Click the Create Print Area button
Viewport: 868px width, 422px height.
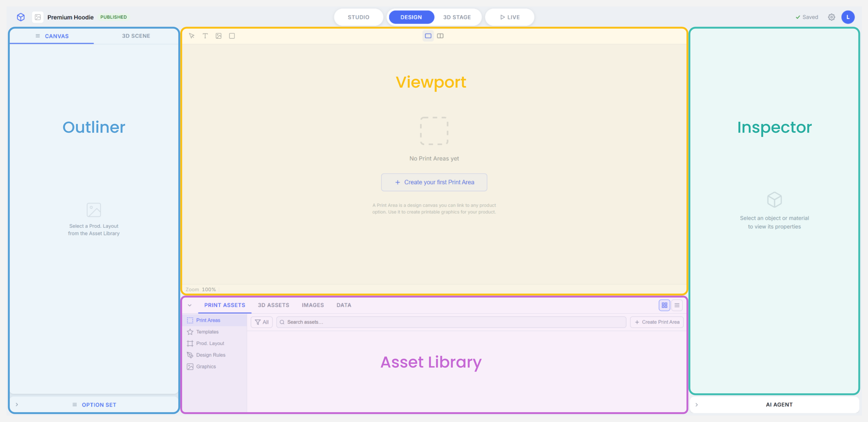(x=657, y=322)
